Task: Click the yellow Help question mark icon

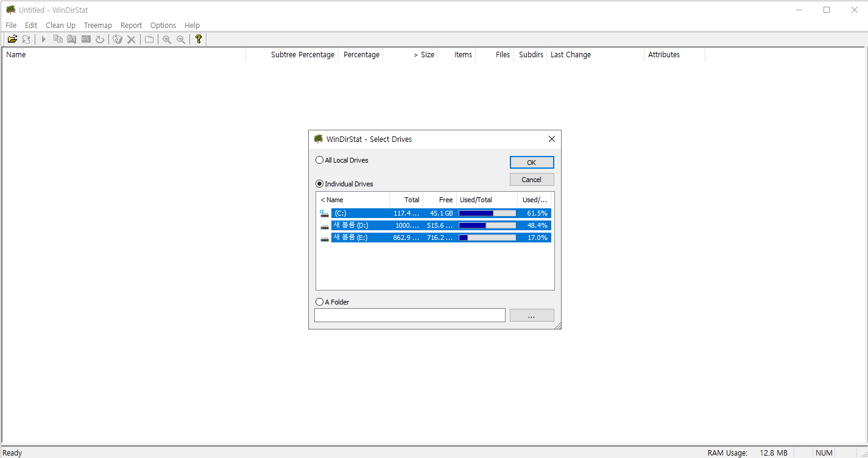Action: pos(199,39)
